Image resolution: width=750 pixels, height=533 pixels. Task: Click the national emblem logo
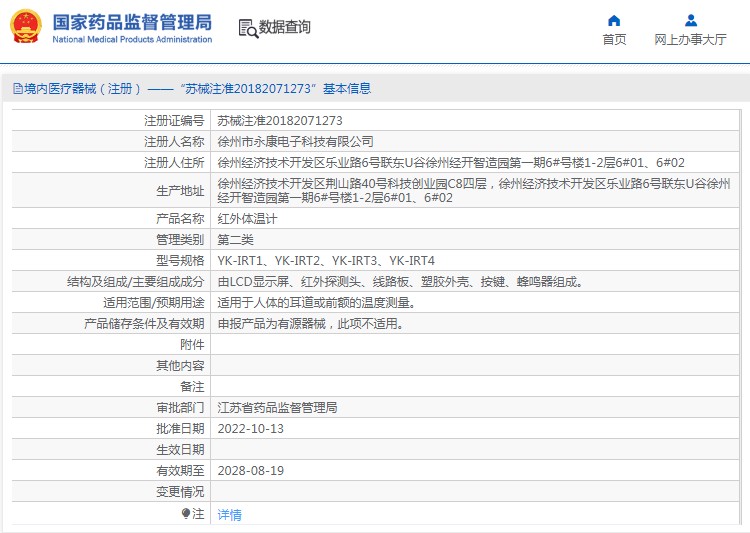(25, 26)
